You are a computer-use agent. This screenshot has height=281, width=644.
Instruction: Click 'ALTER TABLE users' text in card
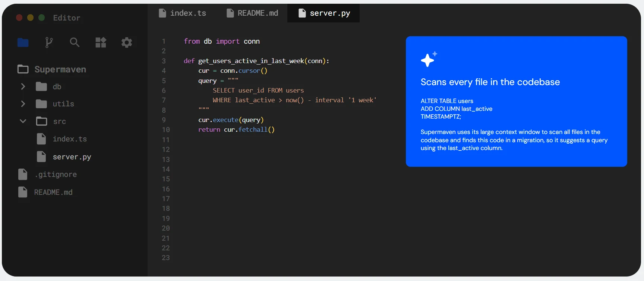(447, 101)
